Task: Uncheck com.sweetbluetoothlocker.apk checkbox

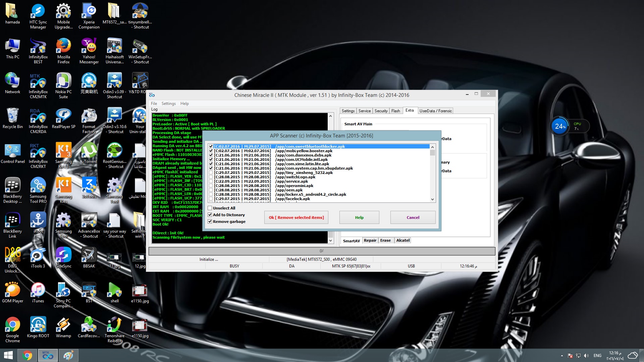Action: 211,146
